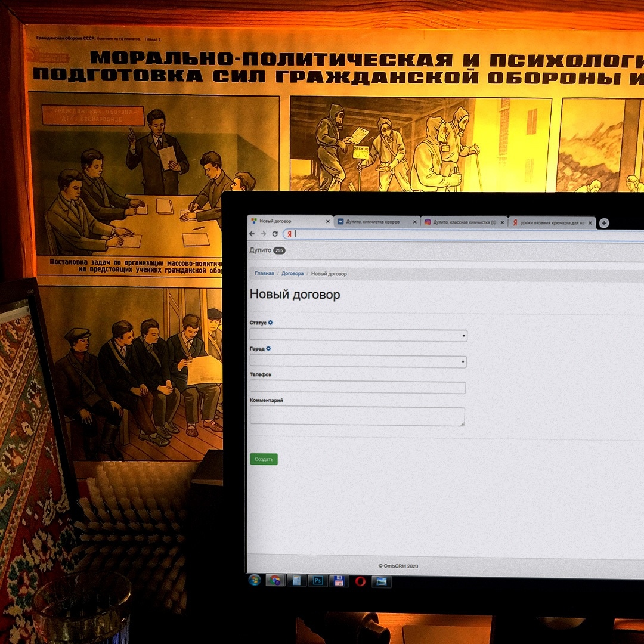Close the Instagram Дулито tab
The height and width of the screenshot is (644, 644).
(502, 222)
